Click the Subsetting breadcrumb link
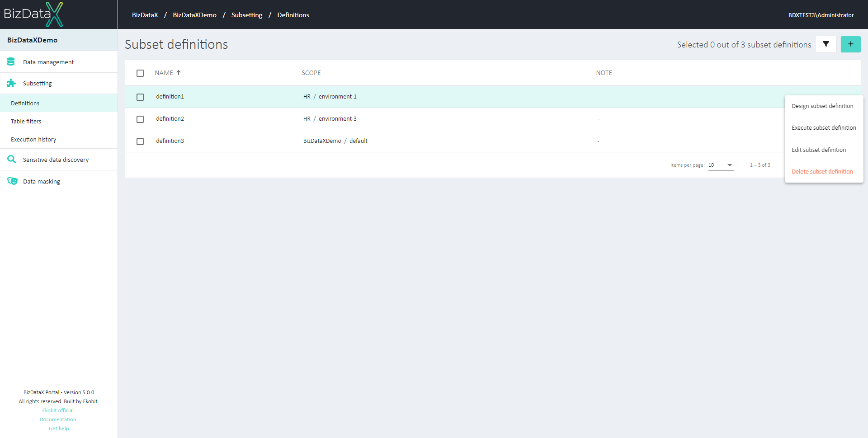 [x=247, y=15]
